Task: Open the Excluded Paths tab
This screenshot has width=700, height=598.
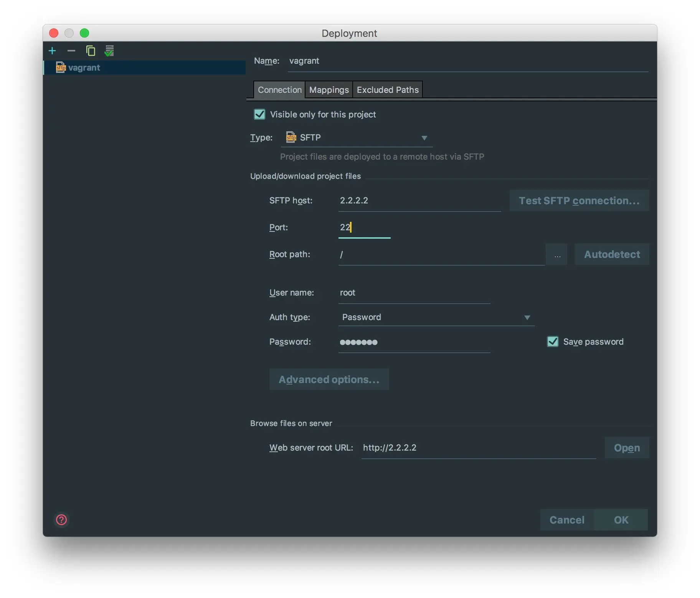Action: tap(388, 90)
